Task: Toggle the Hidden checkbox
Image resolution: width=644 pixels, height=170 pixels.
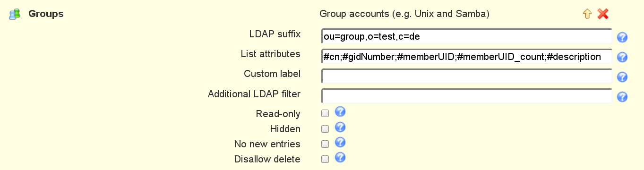Action: (325, 128)
